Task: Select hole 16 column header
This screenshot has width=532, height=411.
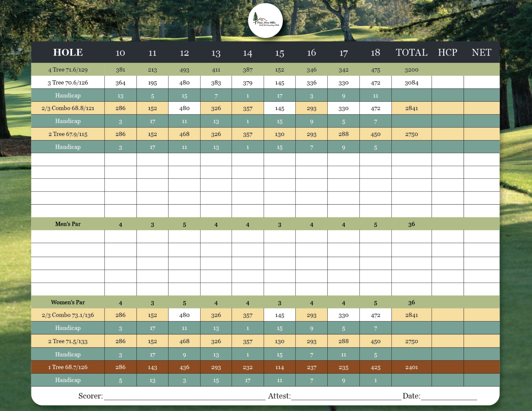Action: point(311,53)
